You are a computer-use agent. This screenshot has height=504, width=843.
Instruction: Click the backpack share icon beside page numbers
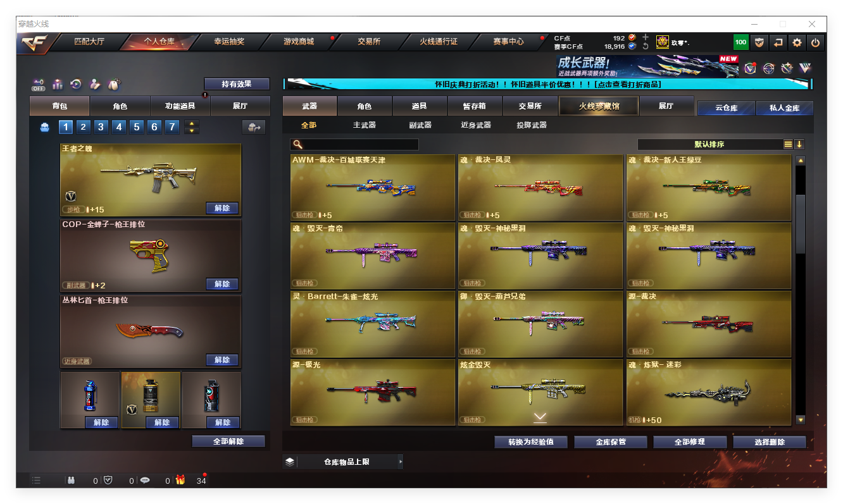(254, 127)
